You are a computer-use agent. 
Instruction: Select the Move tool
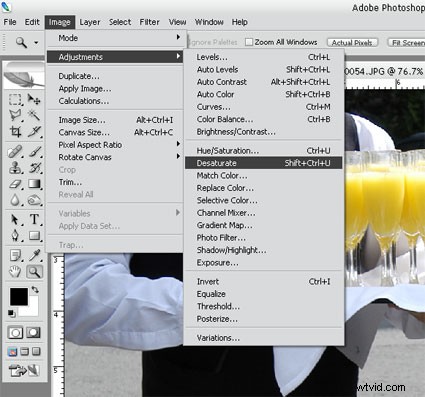(x=34, y=99)
